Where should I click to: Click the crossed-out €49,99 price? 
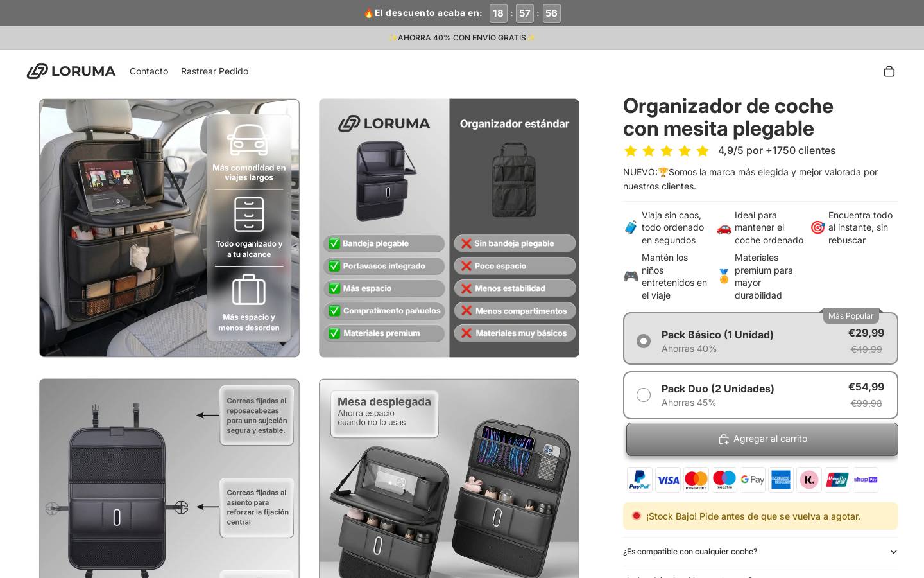[866, 349]
